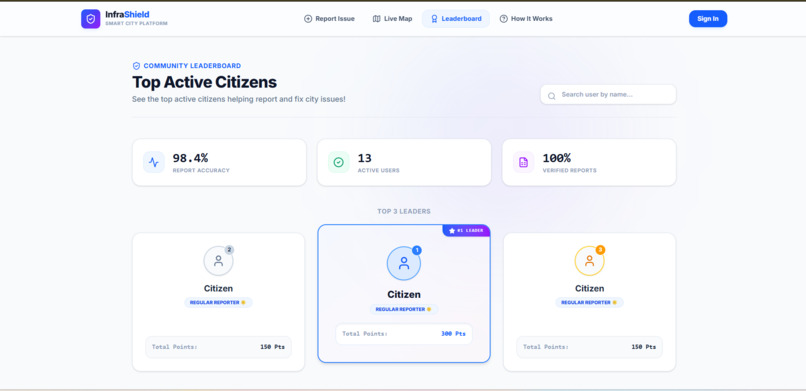Click the Citizen name on the rank 3 card

pyautogui.click(x=590, y=288)
